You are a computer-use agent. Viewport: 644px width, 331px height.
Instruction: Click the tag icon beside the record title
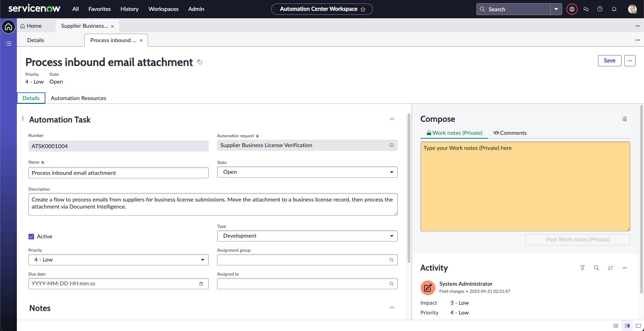coord(200,62)
